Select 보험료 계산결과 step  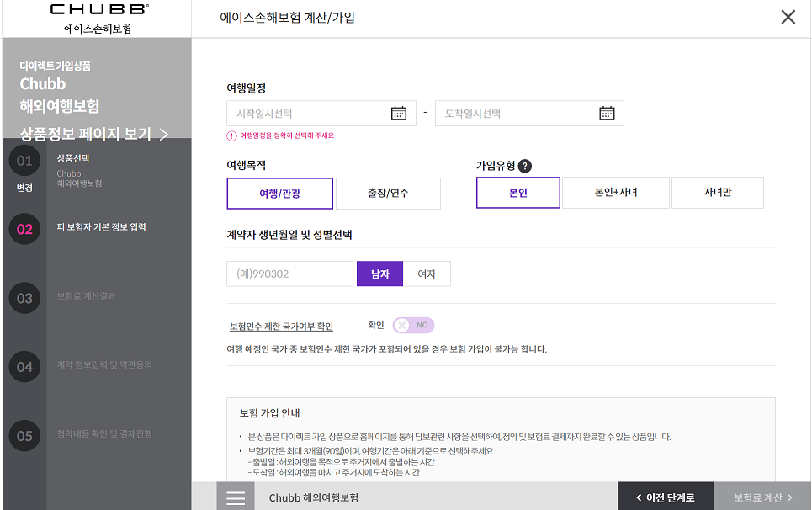click(x=87, y=296)
